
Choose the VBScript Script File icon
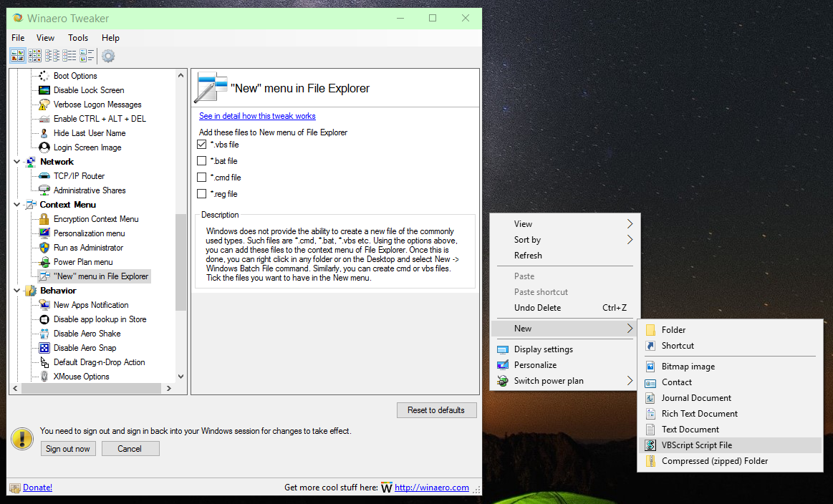tap(650, 445)
